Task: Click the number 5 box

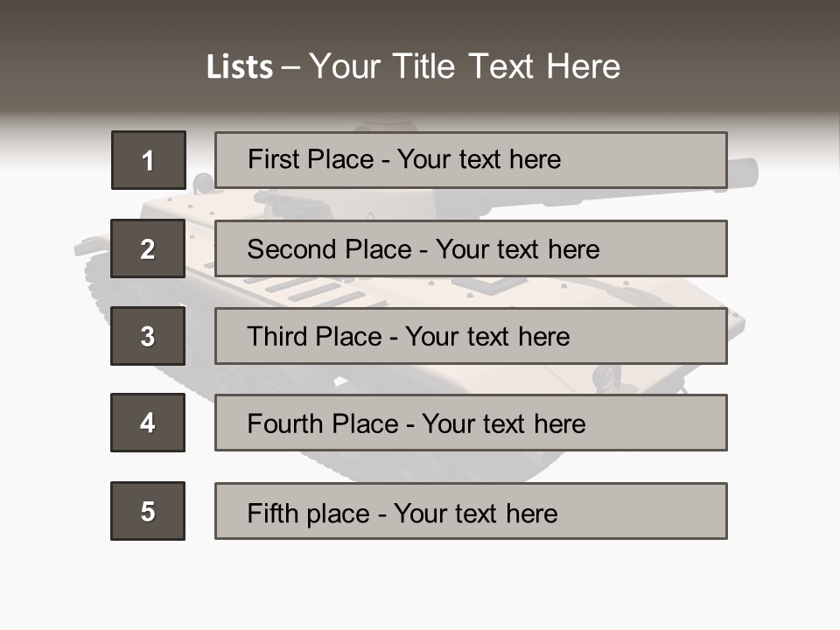Action: tap(148, 511)
